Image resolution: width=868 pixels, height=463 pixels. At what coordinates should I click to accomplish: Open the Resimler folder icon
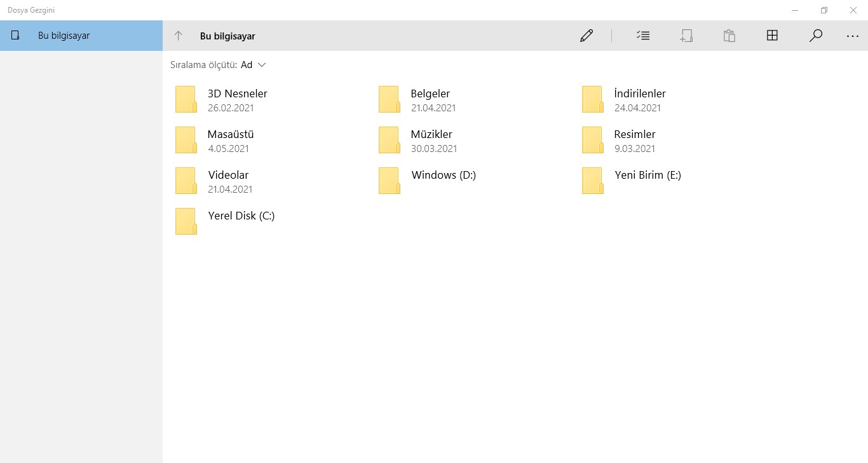pyautogui.click(x=593, y=140)
